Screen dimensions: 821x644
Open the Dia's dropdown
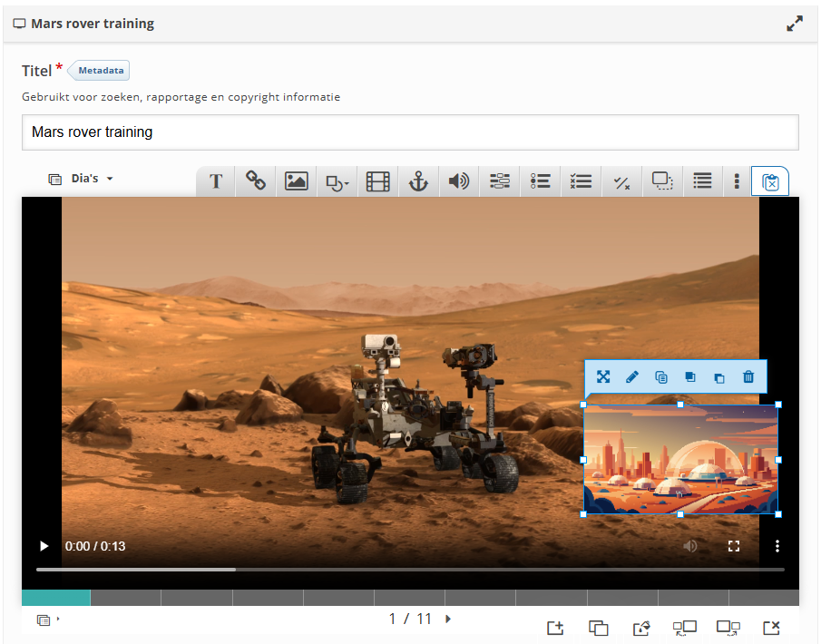point(83,179)
